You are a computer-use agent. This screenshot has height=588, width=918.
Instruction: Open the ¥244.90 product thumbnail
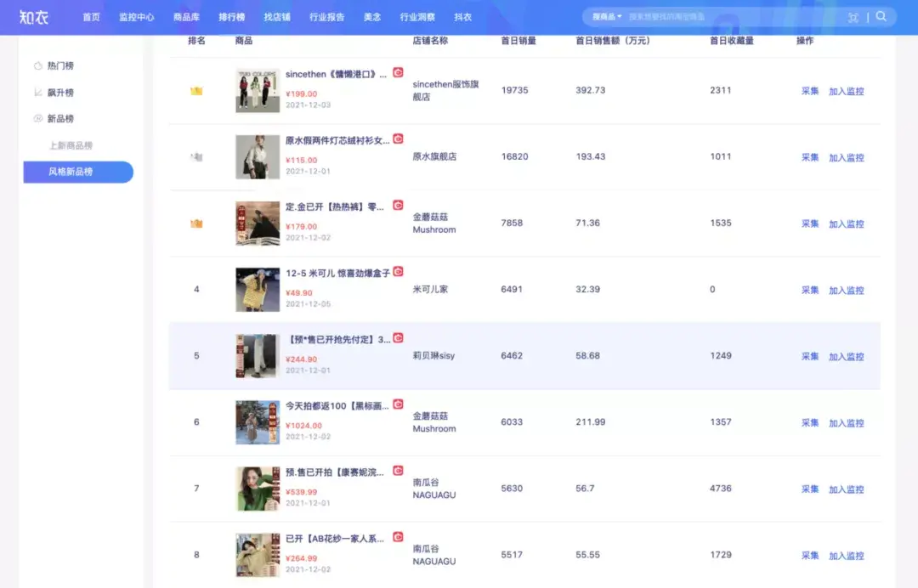pyautogui.click(x=258, y=356)
